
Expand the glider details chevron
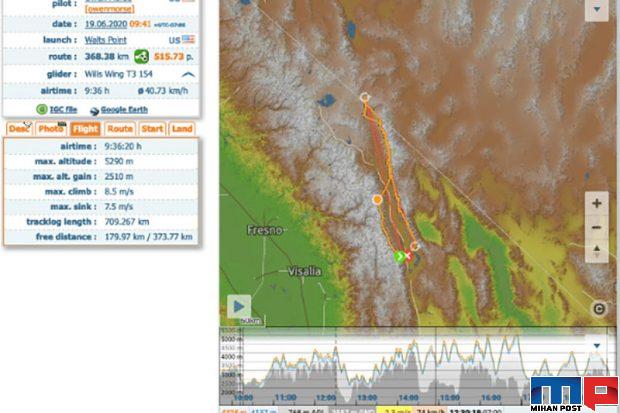click(187, 74)
